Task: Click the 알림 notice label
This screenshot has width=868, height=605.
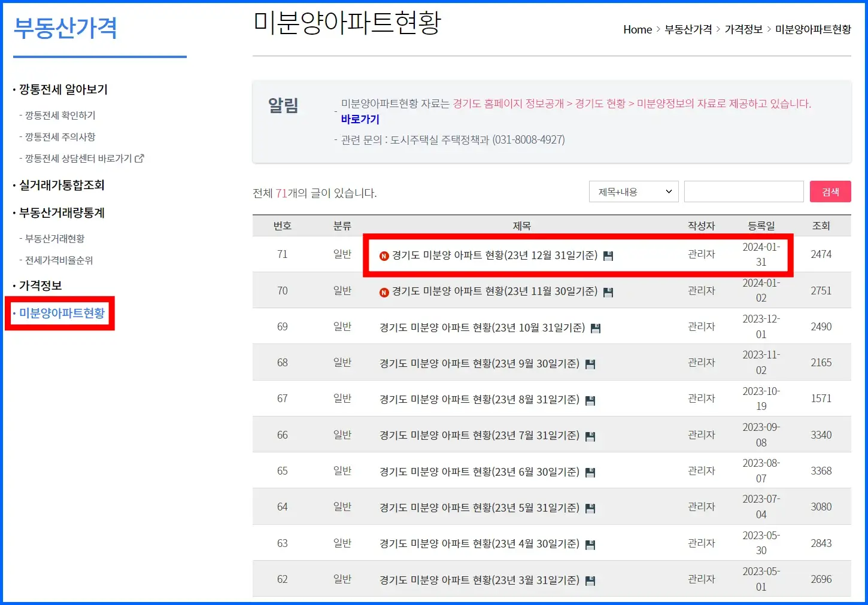Action: click(283, 105)
